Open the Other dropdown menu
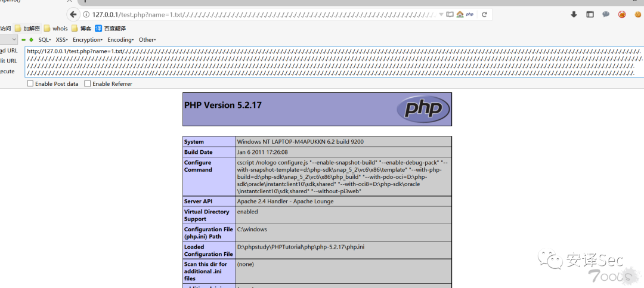 coord(147,40)
